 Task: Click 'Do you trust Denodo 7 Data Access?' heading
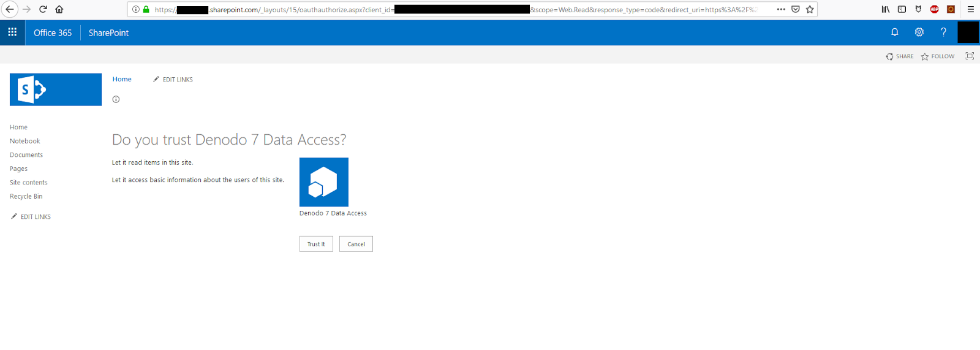[229, 140]
